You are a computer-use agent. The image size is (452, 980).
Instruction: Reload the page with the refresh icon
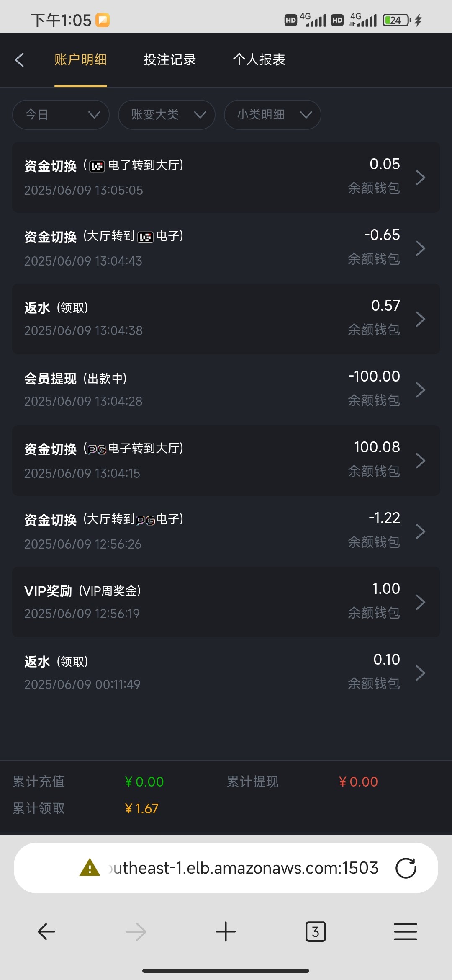click(406, 868)
